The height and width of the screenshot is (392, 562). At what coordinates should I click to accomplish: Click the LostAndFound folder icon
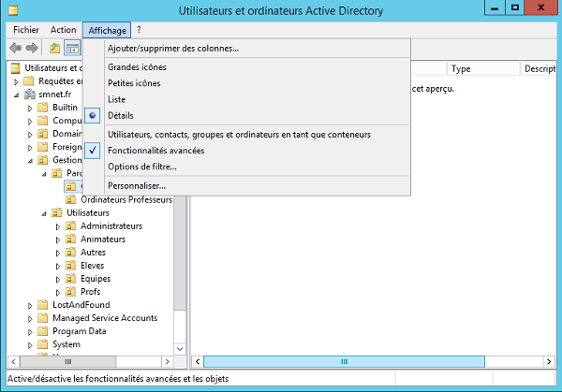pyautogui.click(x=43, y=305)
